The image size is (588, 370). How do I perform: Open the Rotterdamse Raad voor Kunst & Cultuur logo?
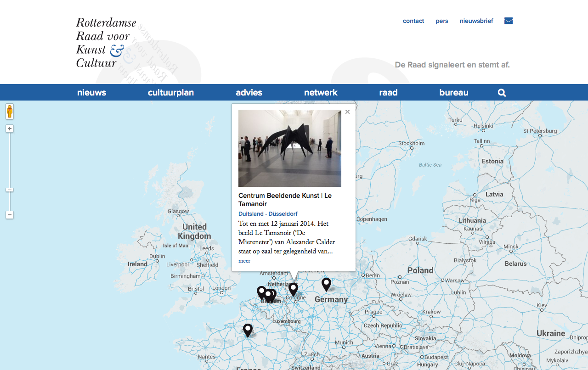coord(106,43)
